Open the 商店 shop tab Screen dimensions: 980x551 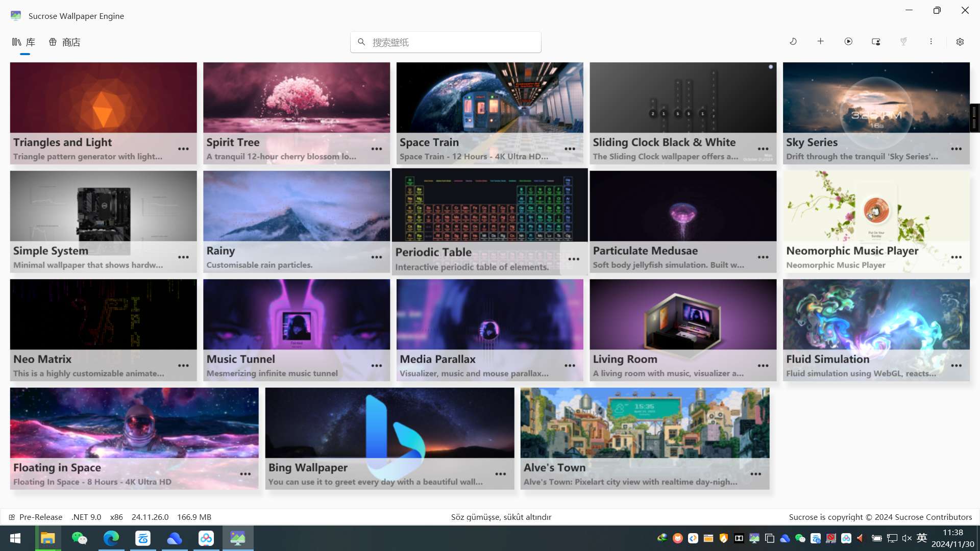click(x=65, y=42)
